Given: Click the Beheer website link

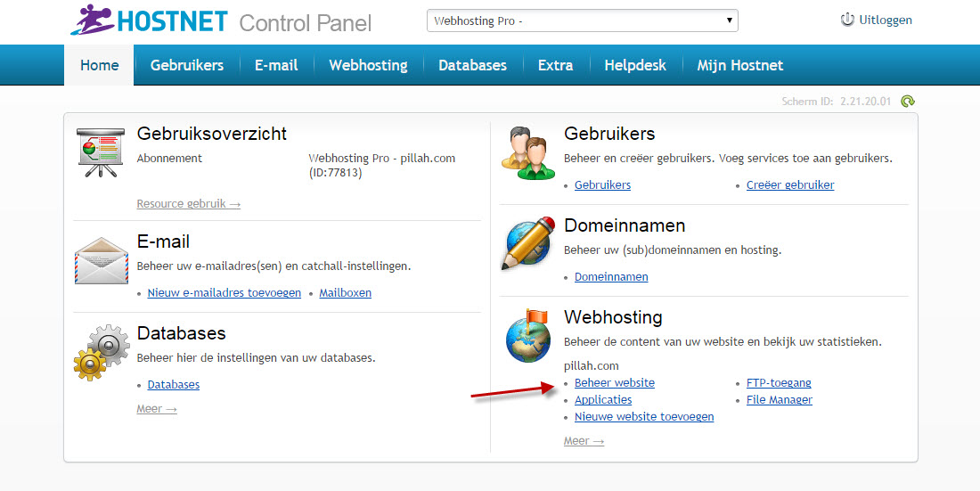Looking at the screenshot, I should tap(615, 383).
